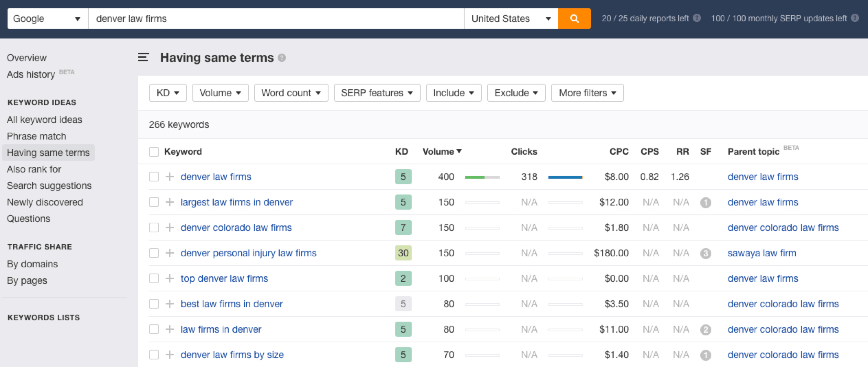This screenshot has width=868, height=367.
Task: Open denver colorado law firms keyword link
Action: click(x=236, y=227)
